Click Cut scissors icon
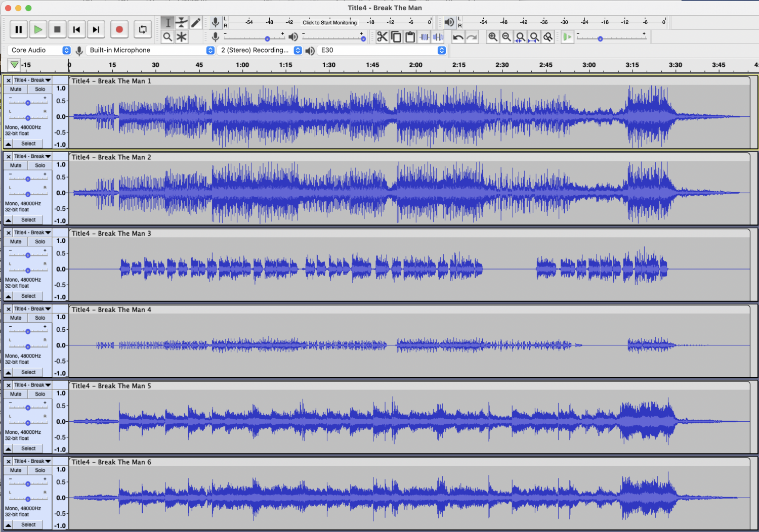Viewport: 759px width, 532px height. (x=382, y=37)
